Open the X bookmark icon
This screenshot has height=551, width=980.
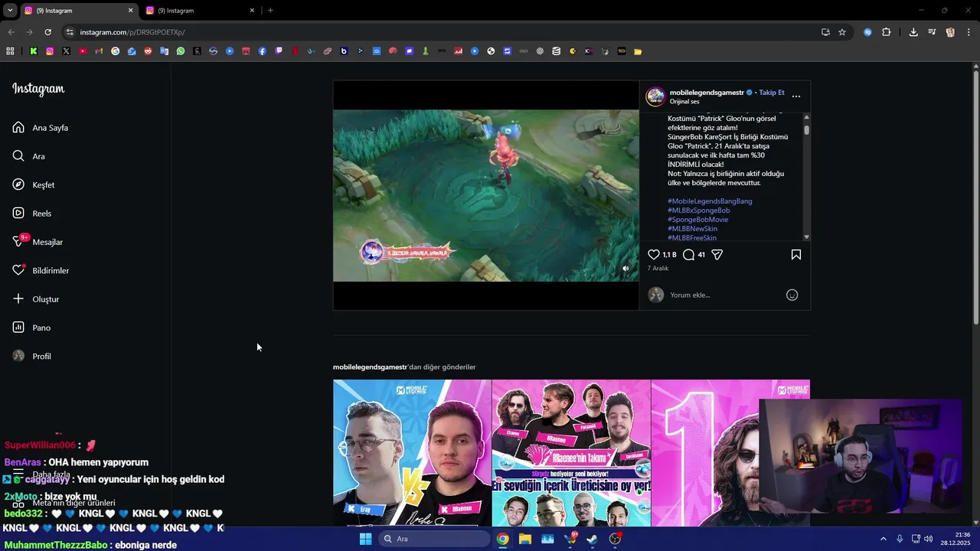pyautogui.click(x=66, y=51)
